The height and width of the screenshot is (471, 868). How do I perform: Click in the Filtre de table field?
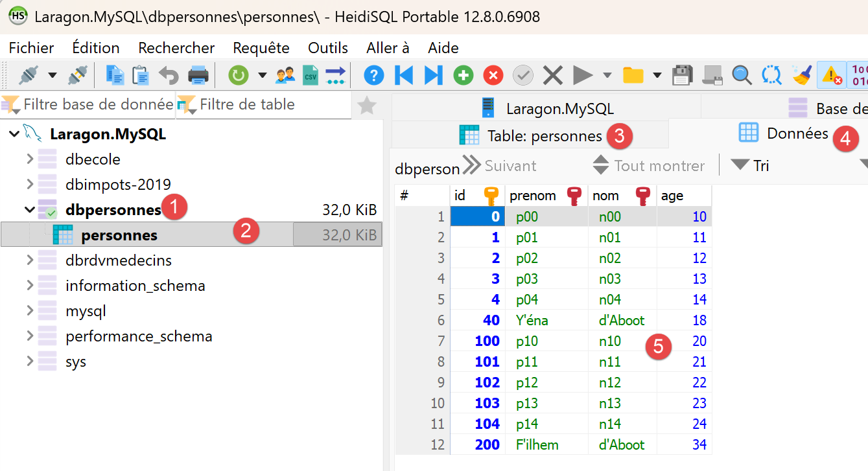[x=263, y=104]
